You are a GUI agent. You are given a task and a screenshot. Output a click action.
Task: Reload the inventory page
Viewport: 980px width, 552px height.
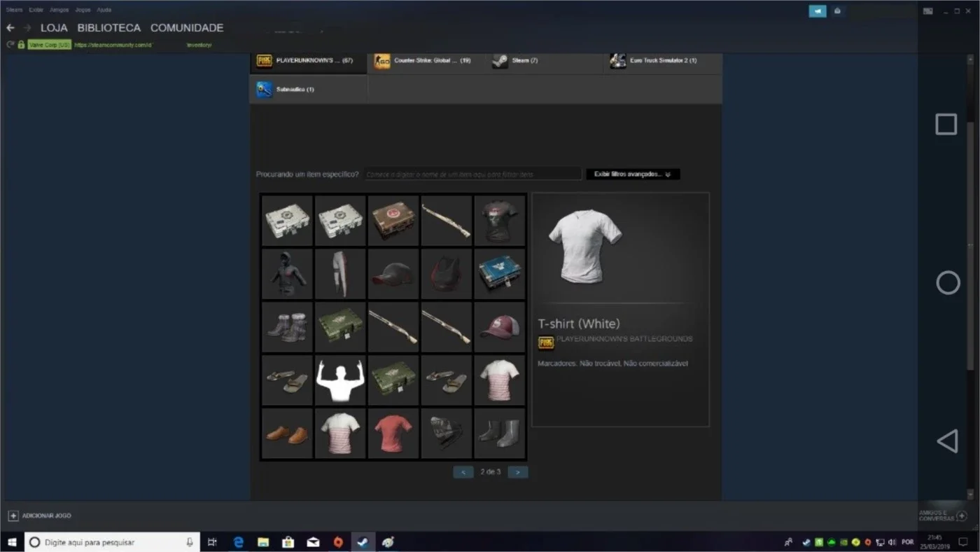pos(10,44)
